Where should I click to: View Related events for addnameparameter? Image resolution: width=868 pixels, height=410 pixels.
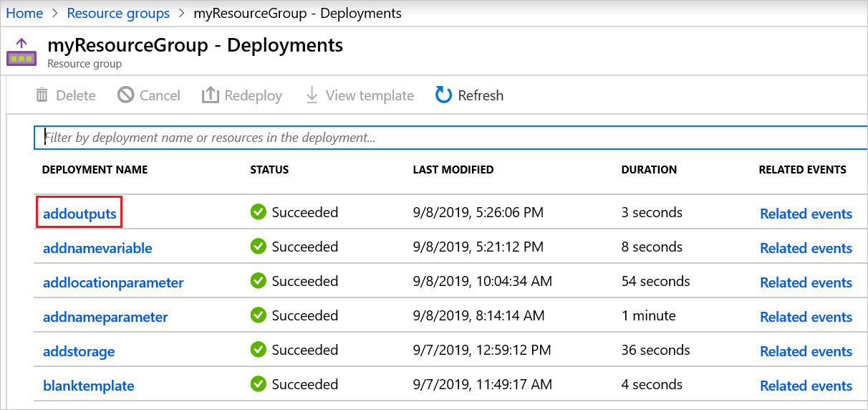(806, 317)
